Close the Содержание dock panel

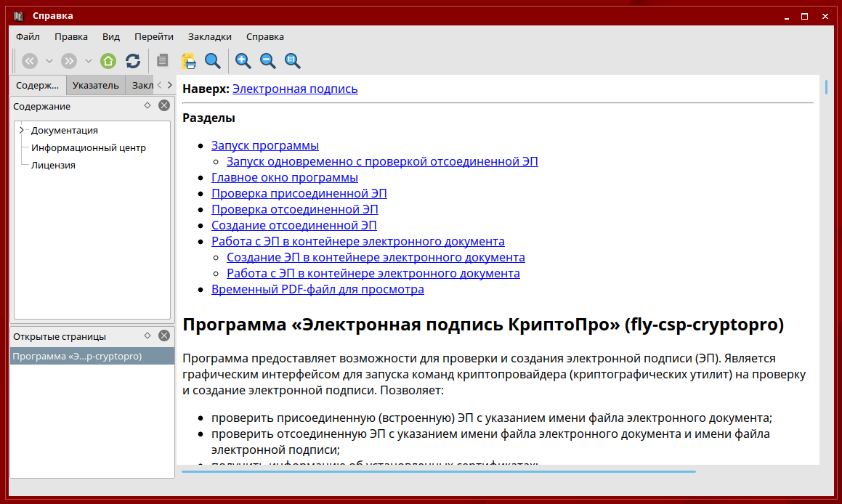[x=164, y=105]
